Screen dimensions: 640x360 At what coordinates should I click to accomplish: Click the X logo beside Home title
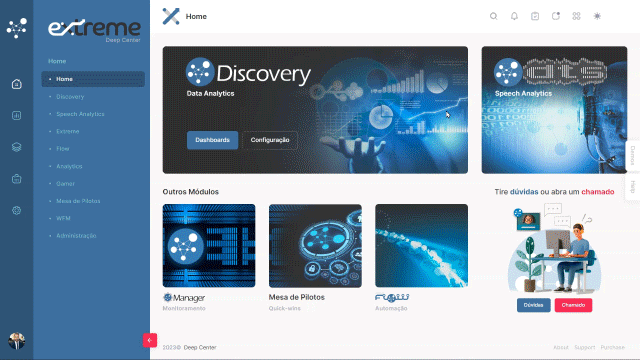171,16
